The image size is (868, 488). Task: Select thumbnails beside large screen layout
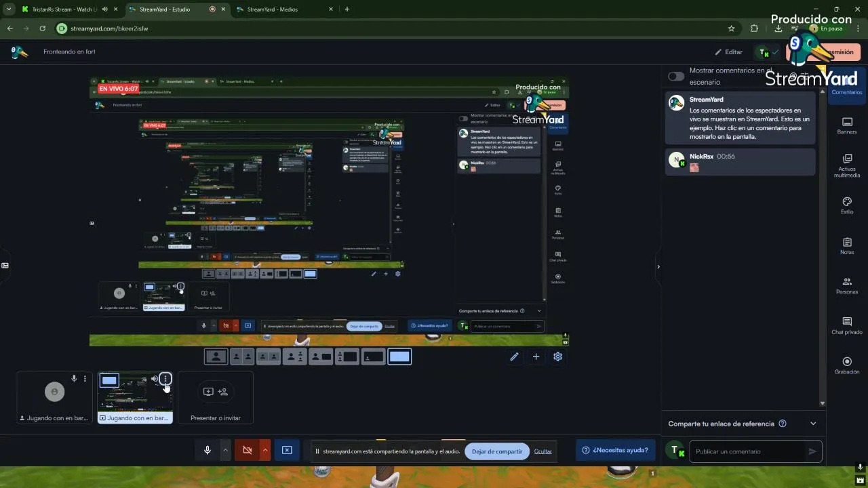[x=347, y=357]
